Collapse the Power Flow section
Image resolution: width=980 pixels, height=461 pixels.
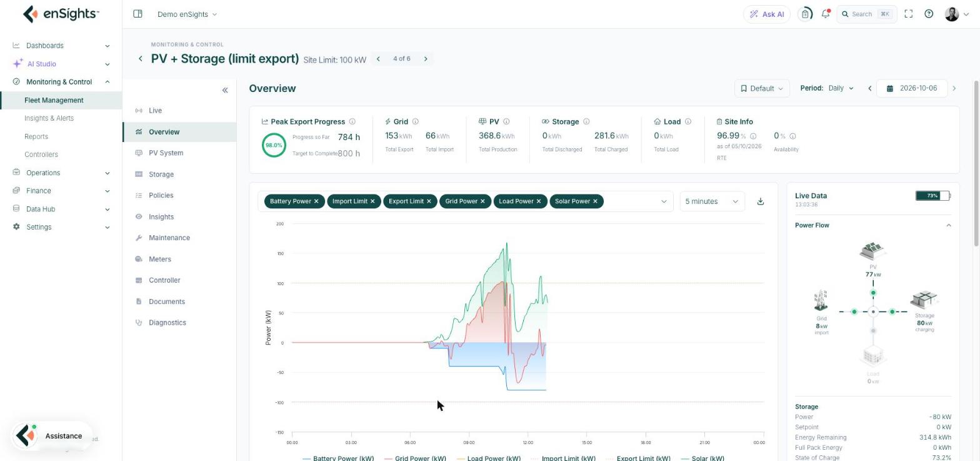(x=949, y=225)
